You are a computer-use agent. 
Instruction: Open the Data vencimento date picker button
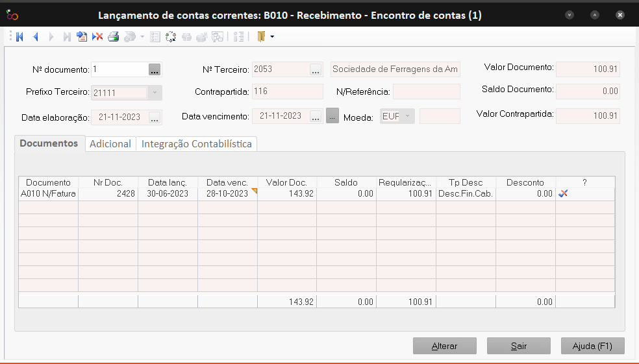pyautogui.click(x=316, y=116)
